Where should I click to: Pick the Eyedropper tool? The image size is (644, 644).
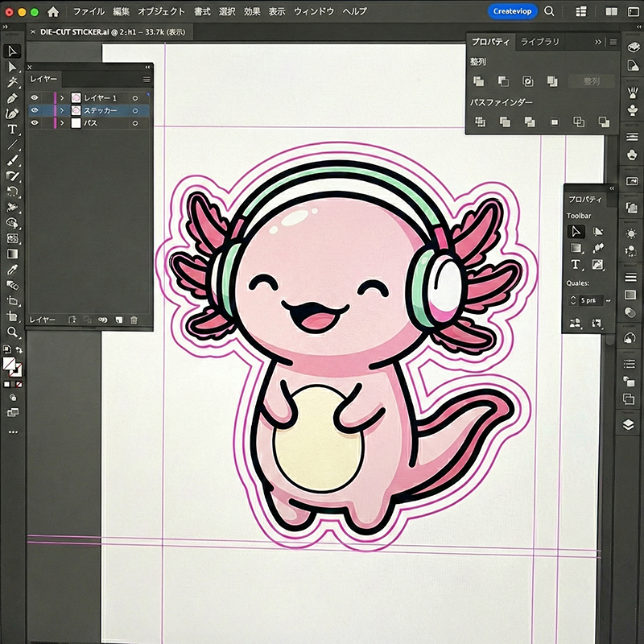[12, 269]
